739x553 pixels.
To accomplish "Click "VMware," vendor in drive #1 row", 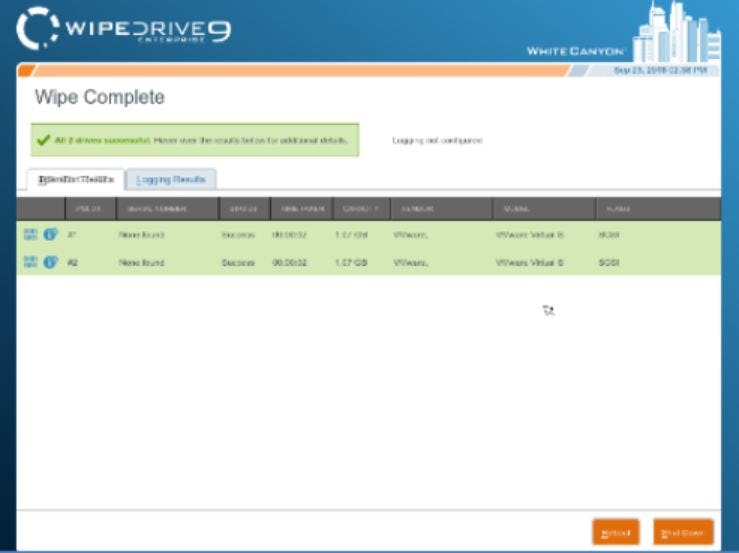I will point(411,235).
